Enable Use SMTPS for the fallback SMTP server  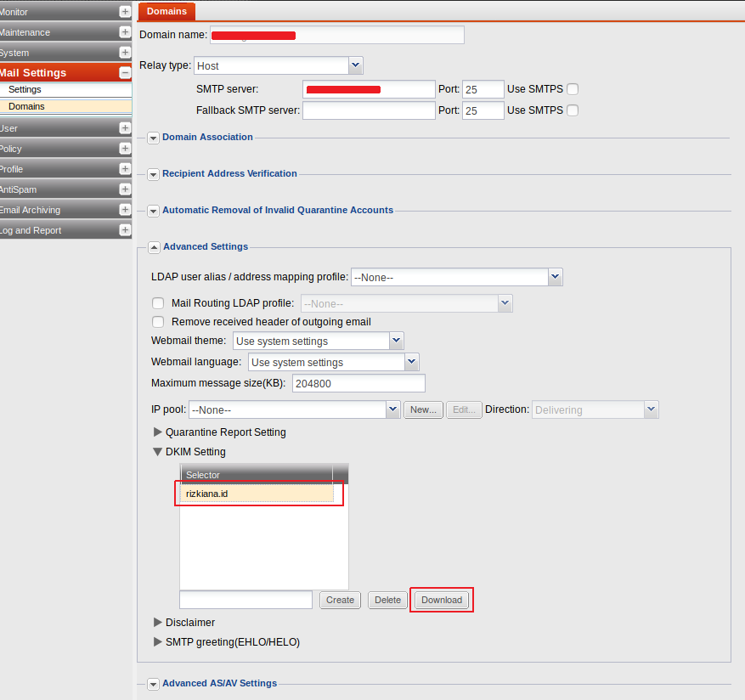[x=572, y=110]
